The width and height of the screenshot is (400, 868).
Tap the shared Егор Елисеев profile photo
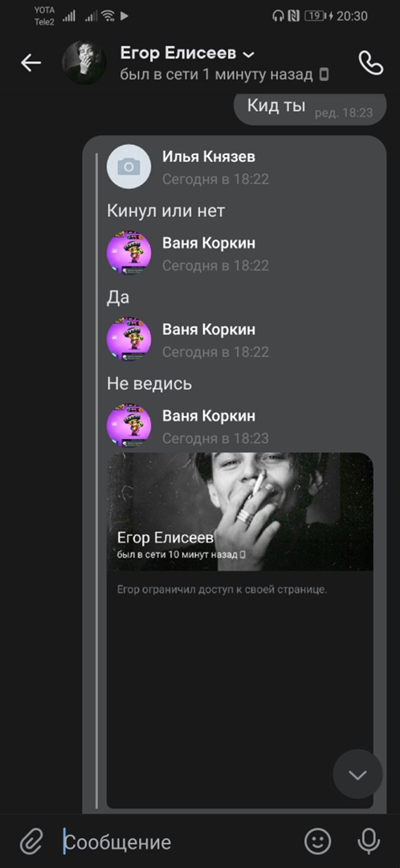(239, 511)
